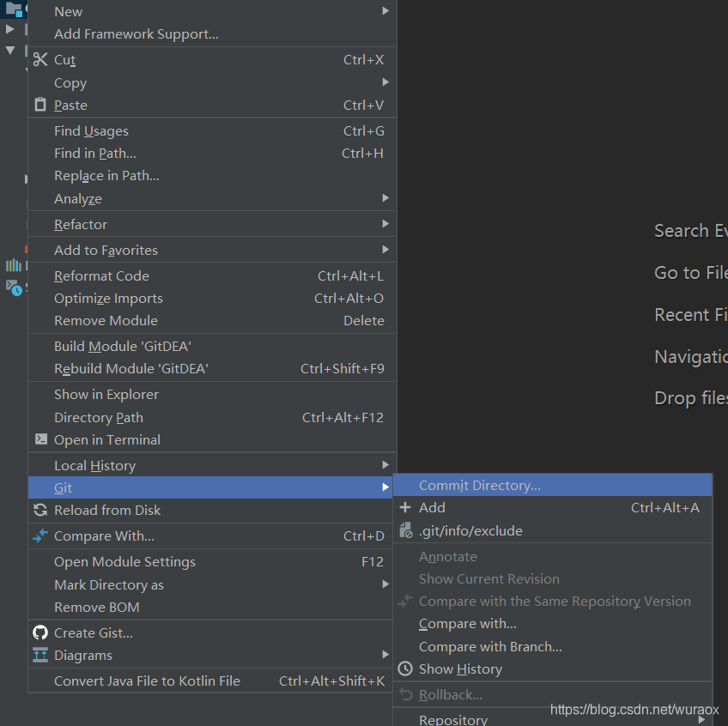Choose Show in Explorer
Image resolution: width=728 pixels, height=726 pixels.
[212, 395]
